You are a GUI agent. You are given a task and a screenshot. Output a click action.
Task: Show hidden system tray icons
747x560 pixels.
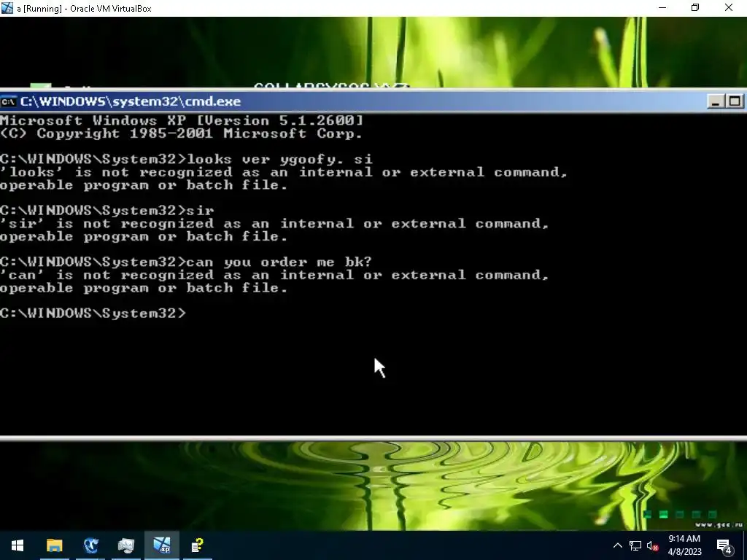pos(617,545)
